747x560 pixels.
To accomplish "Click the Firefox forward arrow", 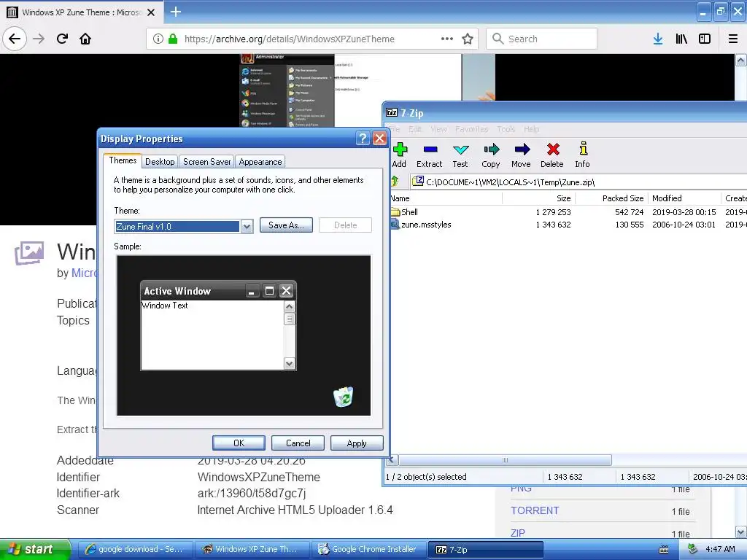I will pos(39,39).
